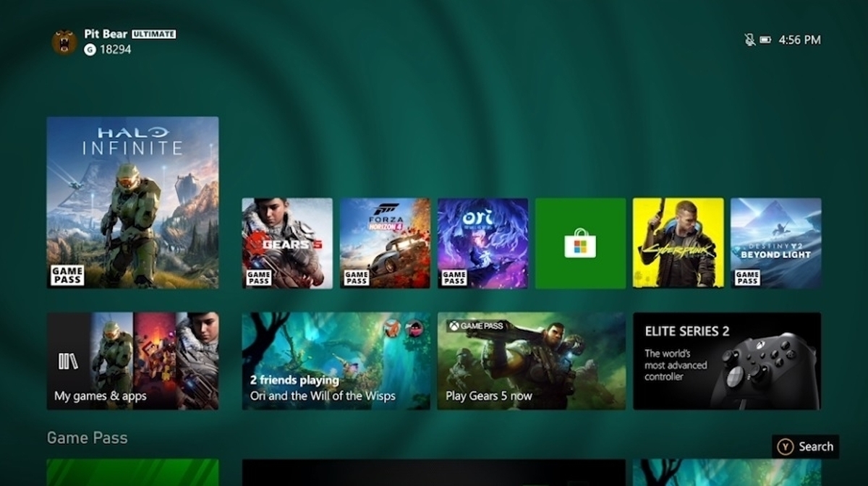The width and height of the screenshot is (868, 486).
Task: Open the Gears 5 game tile
Action: pos(287,244)
